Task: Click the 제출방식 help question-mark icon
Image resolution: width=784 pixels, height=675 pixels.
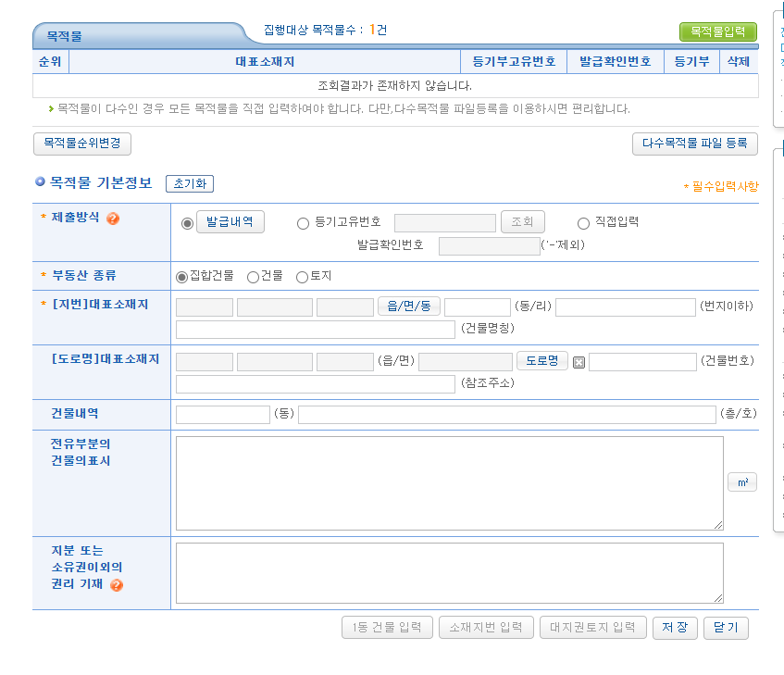Action: coord(112,219)
